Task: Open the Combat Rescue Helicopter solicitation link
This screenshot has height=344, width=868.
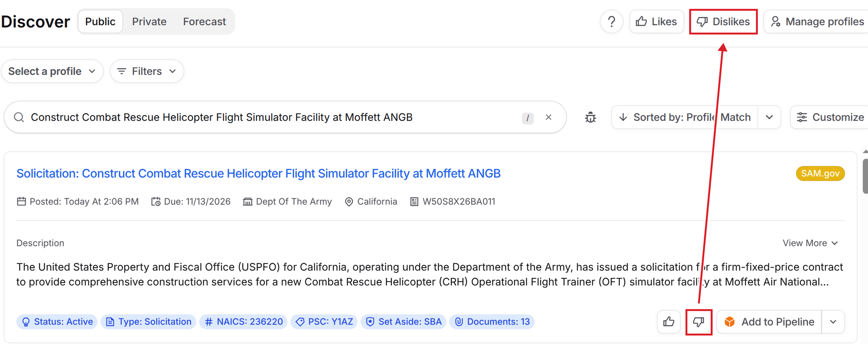Action: tap(259, 173)
